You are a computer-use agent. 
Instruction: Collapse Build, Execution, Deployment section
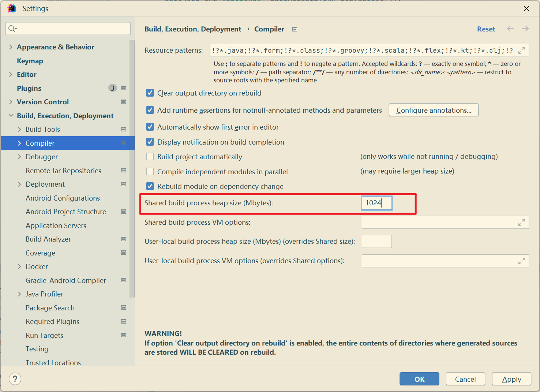11,116
